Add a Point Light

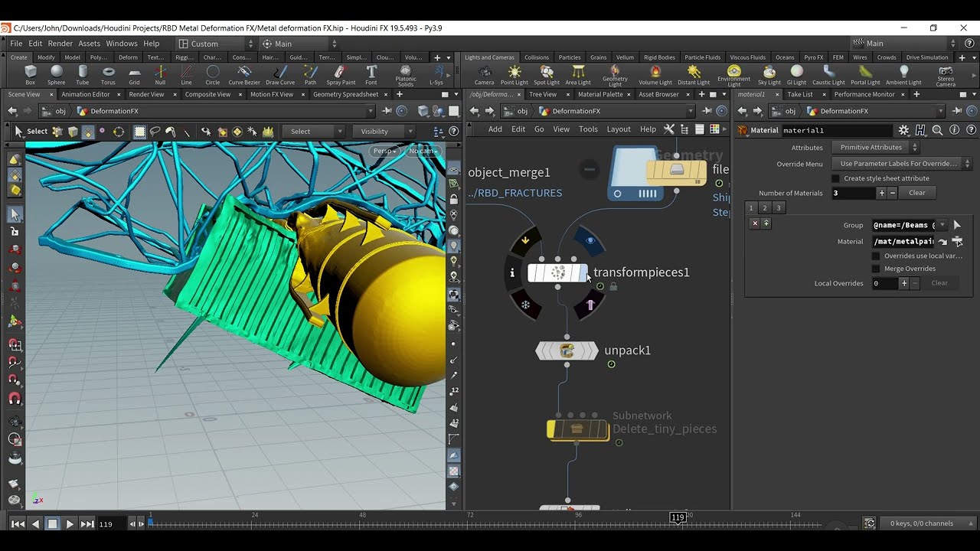click(514, 75)
